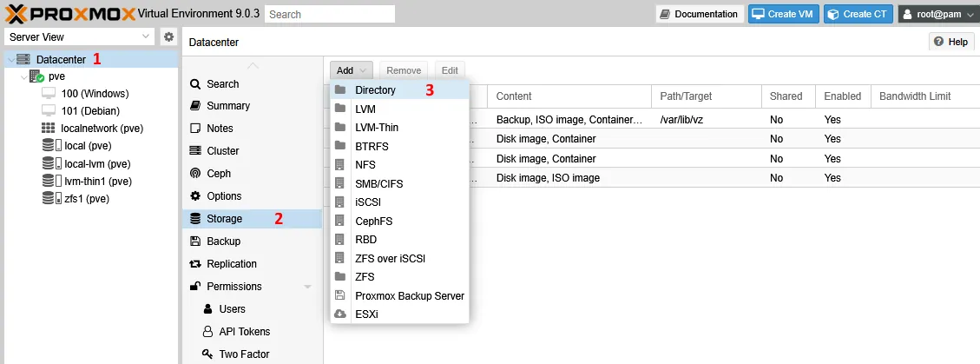This screenshot has width=980, height=364.
Task: Open the Add storage dropdown button
Action: point(352,70)
